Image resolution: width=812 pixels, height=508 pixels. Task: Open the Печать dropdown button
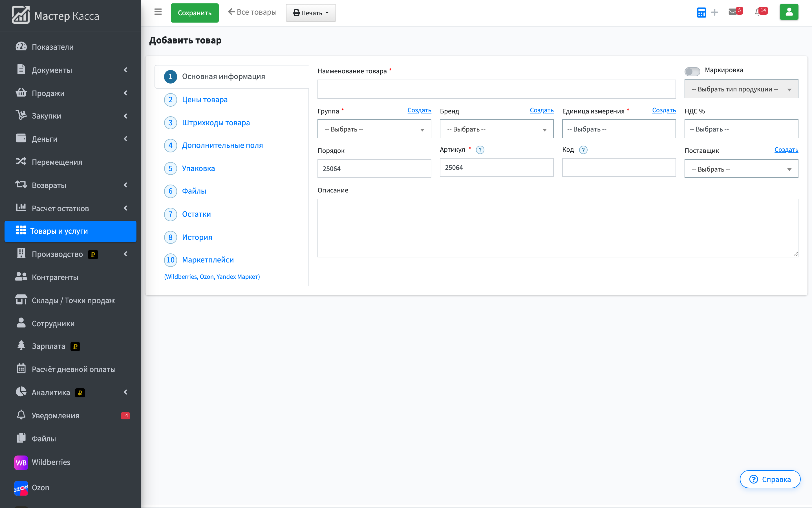coord(311,13)
